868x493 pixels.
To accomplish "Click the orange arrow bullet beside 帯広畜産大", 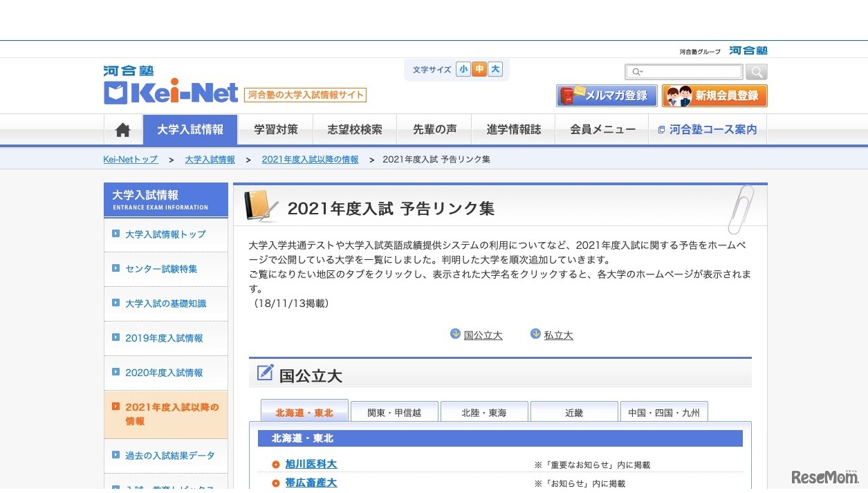I will point(277,483).
